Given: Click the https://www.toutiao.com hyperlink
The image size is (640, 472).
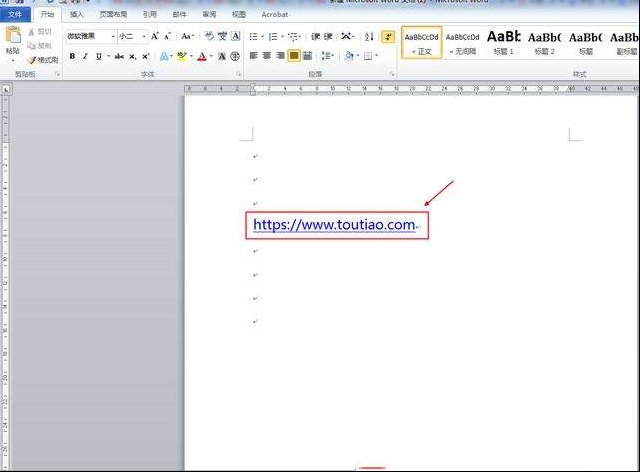Looking at the screenshot, I should tap(334, 225).
